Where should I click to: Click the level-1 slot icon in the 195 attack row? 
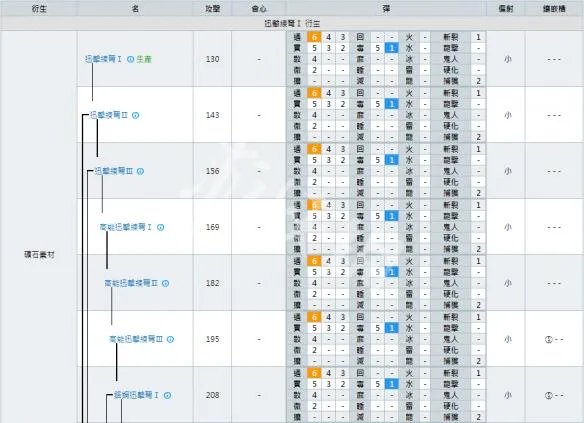(548, 340)
